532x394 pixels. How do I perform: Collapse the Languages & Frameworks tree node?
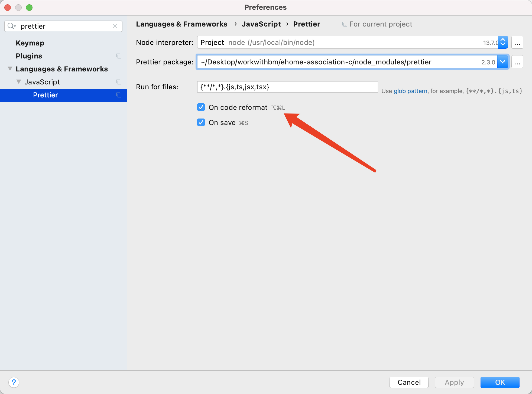10,69
